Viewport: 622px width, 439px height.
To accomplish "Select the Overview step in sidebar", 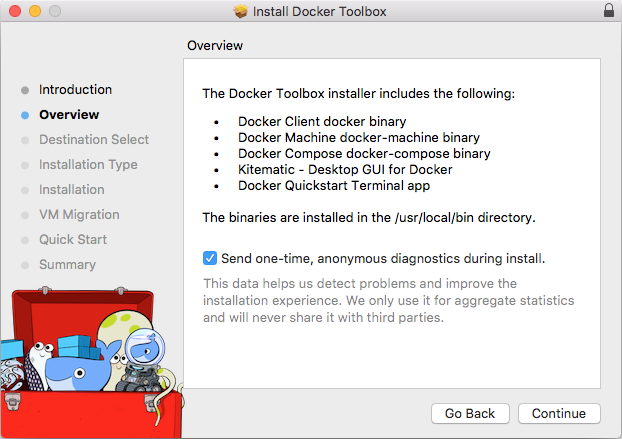I will tap(69, 114).
